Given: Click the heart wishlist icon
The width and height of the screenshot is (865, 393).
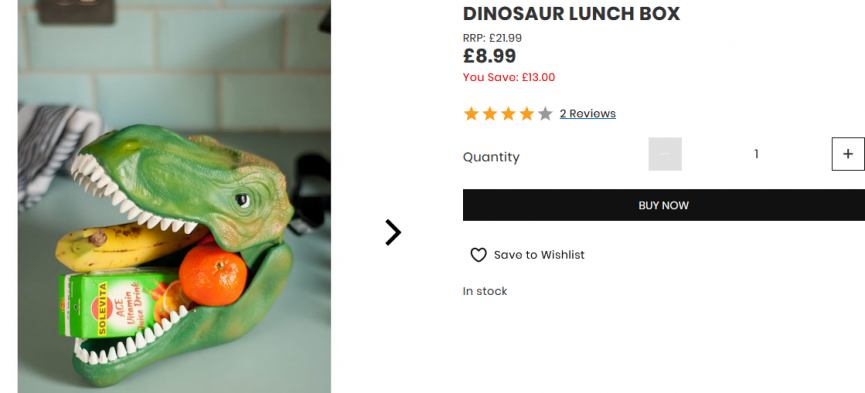Looking at the screenshot, I should point(478,255).
